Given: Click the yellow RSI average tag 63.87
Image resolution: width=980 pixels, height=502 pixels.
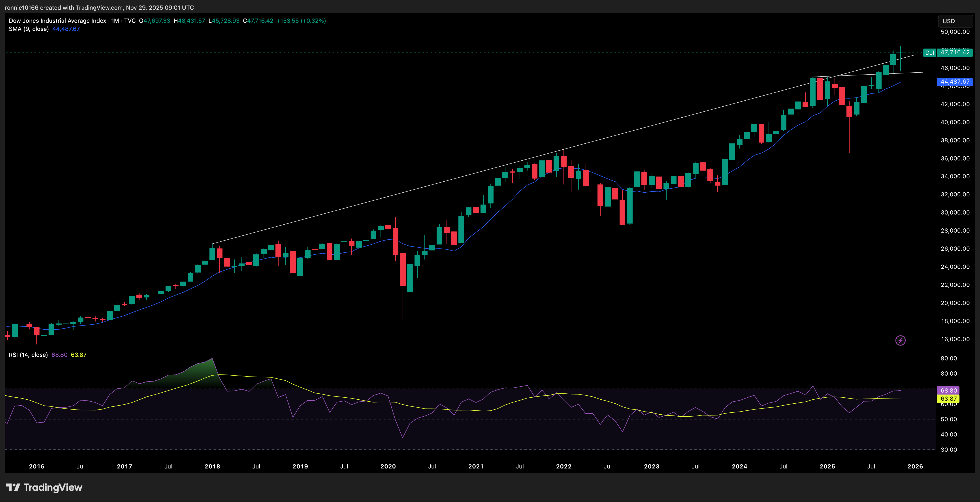Looking at the screenshot, I should (x=948, y=399).
